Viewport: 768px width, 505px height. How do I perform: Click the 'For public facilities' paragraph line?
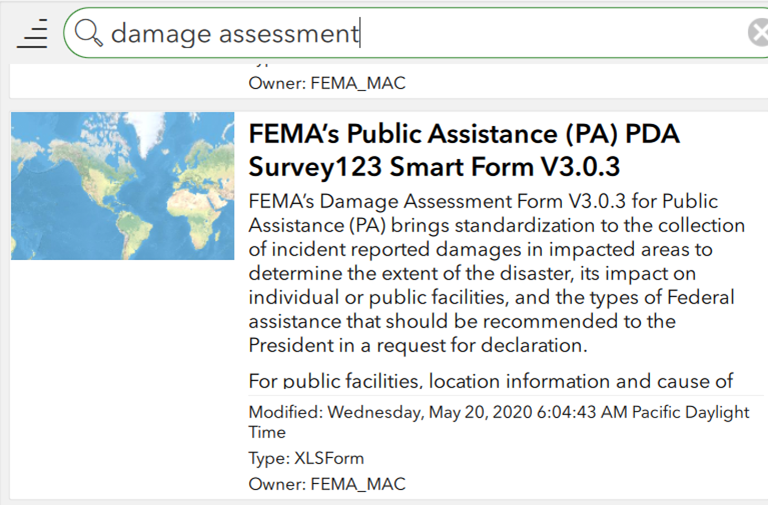(490, 380)
